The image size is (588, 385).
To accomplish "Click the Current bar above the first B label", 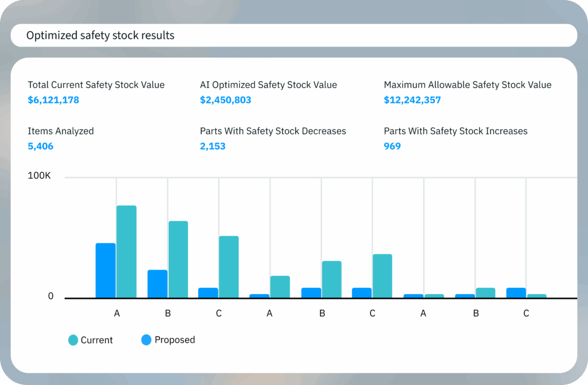I will (x=177, y=259).
